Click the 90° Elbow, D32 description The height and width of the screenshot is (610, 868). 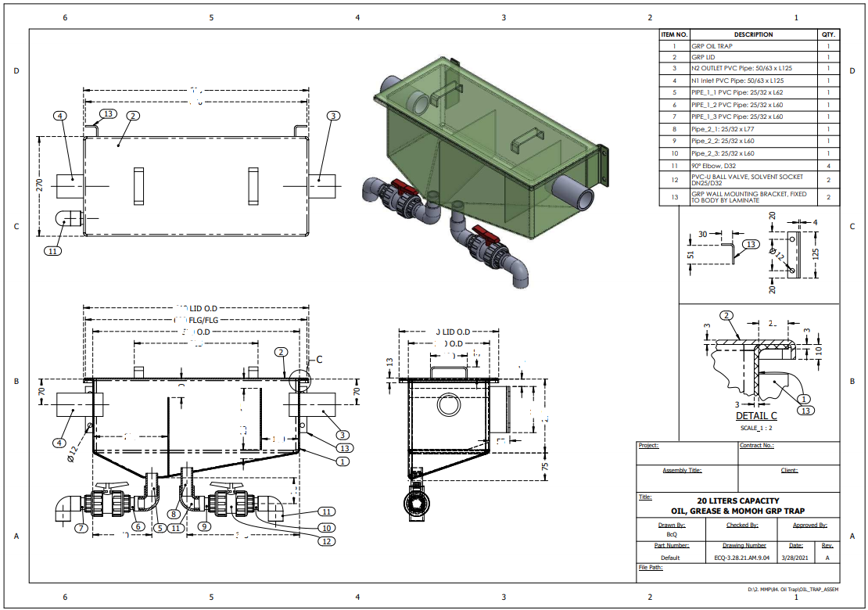tap(712, 166)
